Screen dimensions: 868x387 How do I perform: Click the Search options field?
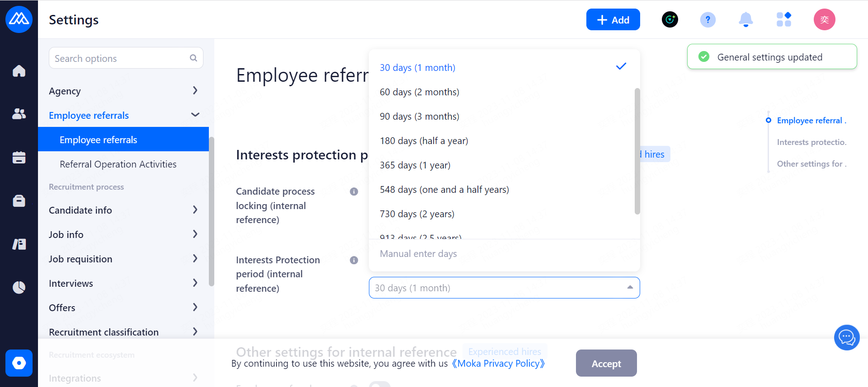120,59
